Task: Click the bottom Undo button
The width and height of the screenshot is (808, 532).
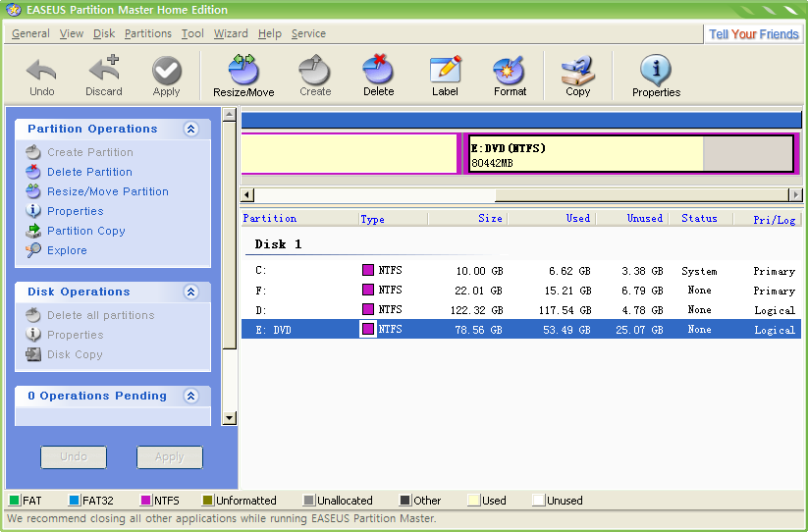Action: coord(74,456)
